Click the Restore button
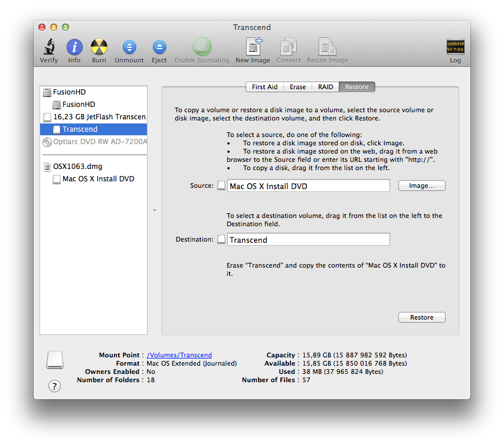 pos(422,317)
